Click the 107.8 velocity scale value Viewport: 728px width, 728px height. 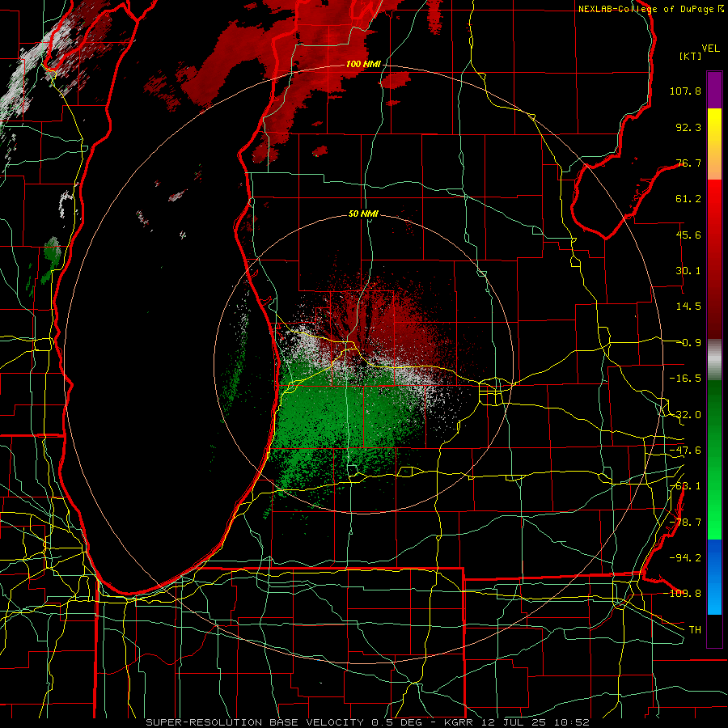click(685, 91)
